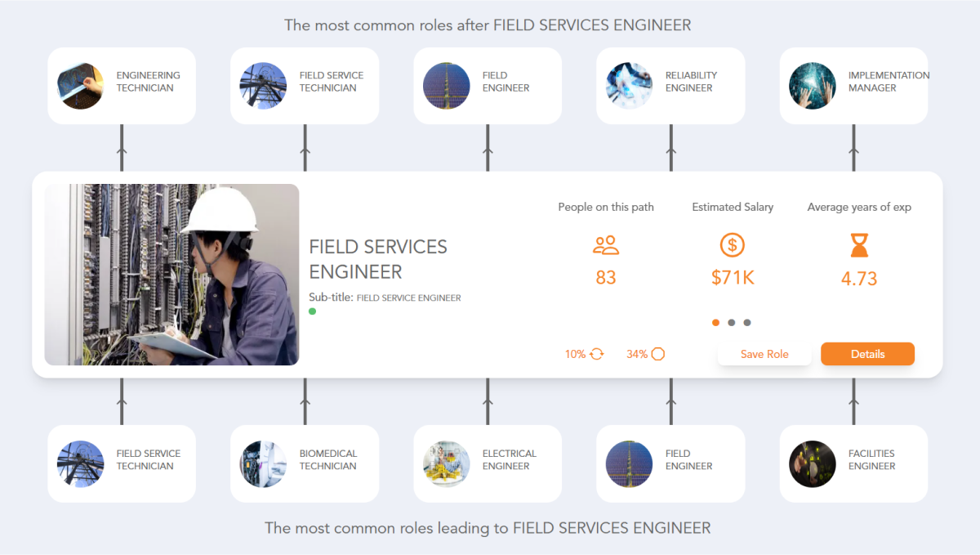Click the 10% turnover refresh icon
This screenshot has width=980, height=555.
[595, 353]
